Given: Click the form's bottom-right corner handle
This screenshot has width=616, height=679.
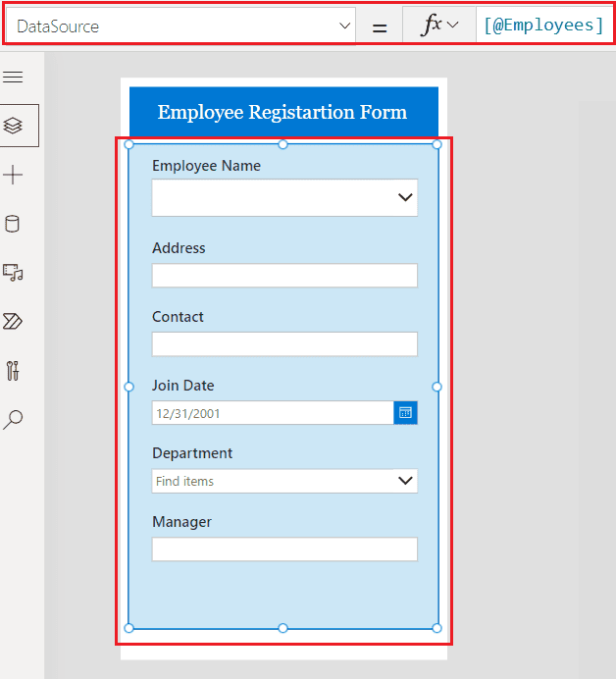Looking at the screenshot, I should (x=436, y=628).
